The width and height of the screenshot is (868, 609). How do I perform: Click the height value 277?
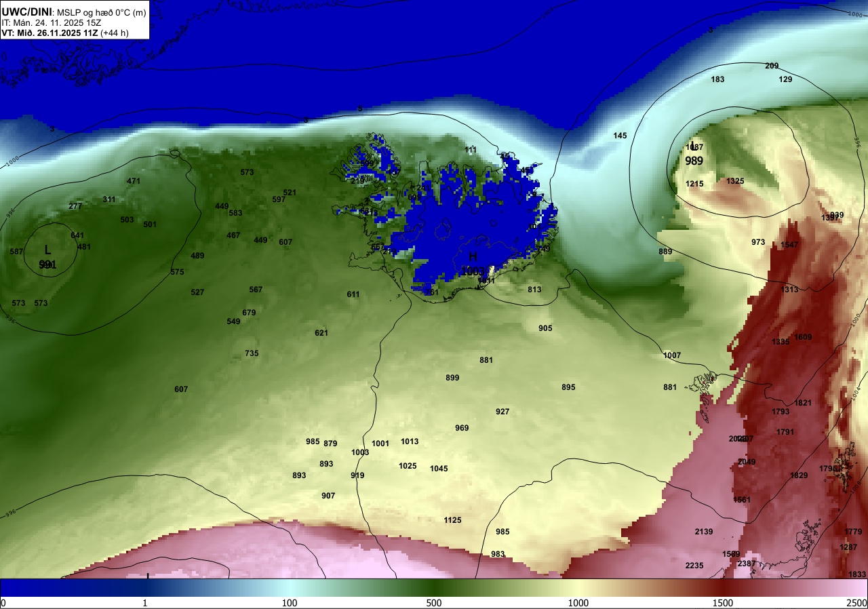coord(75,206)
